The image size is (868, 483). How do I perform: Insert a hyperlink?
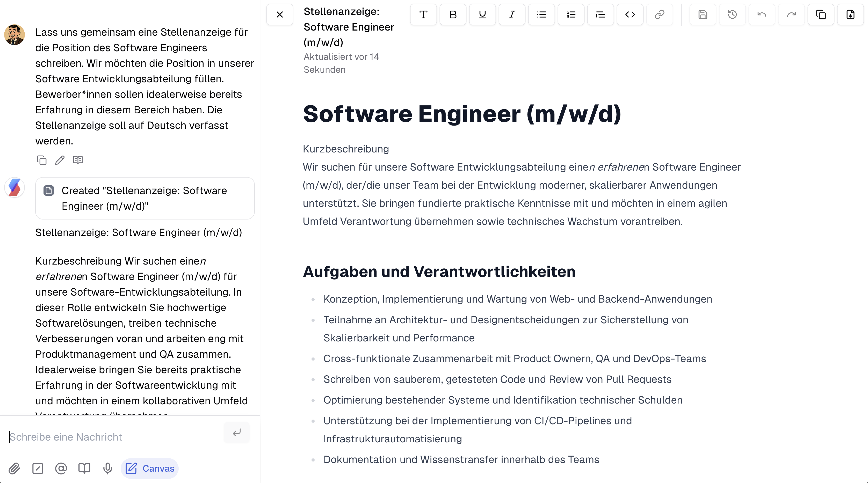tap(659, 14)
